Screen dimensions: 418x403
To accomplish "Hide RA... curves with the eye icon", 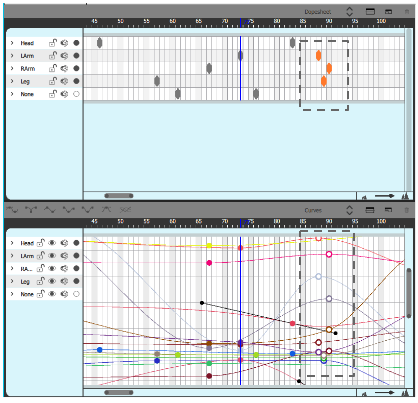I will tap(52, 268).
